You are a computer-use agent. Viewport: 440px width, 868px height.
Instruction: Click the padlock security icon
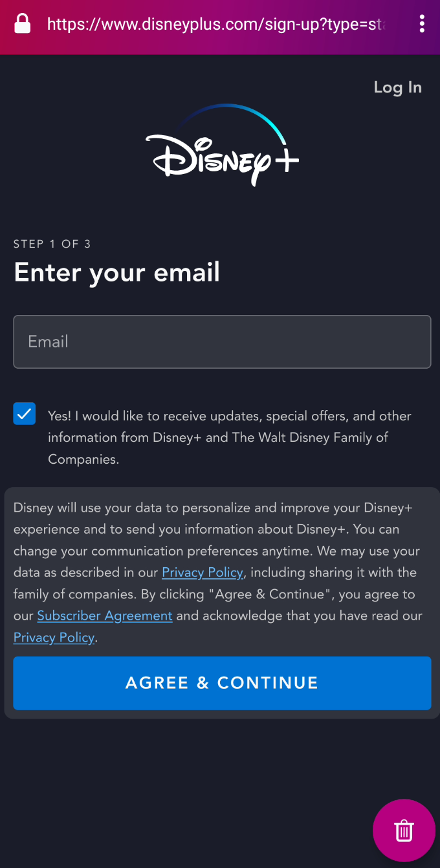click(23, 24)
